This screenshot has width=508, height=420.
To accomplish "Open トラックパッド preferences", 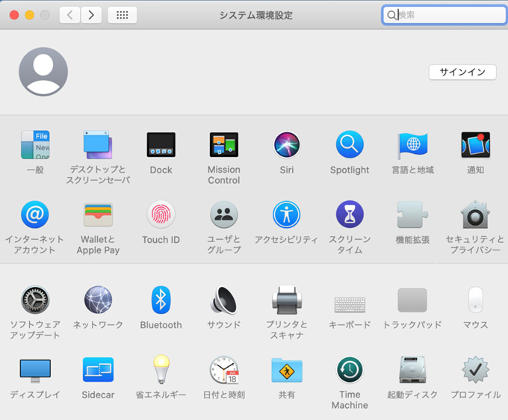I will [x=412, y=300].
